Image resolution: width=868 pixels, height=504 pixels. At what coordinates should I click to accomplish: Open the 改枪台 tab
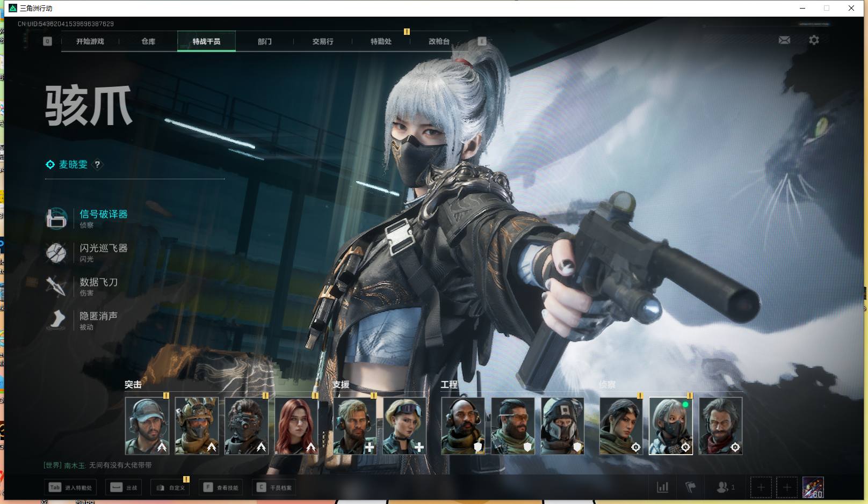coord(439,41)
